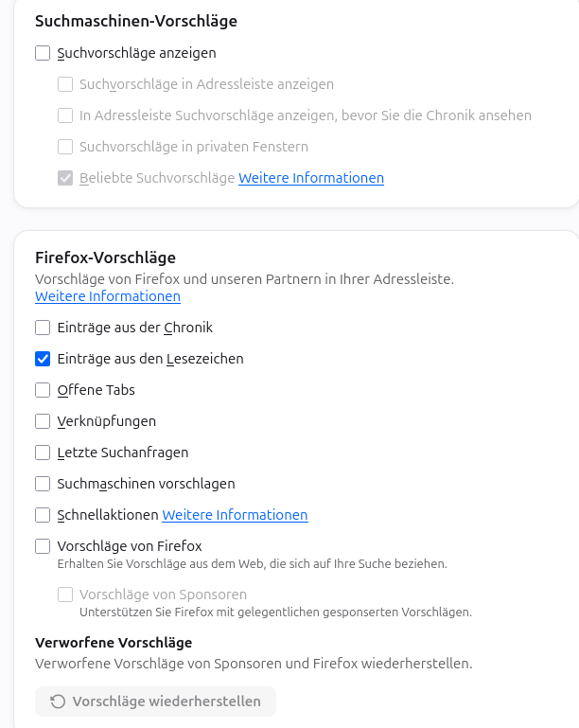
Task: Check In Adressleiste Suchvorschläge anzeigen, bevor Chronik
Action: click(65, 115)
